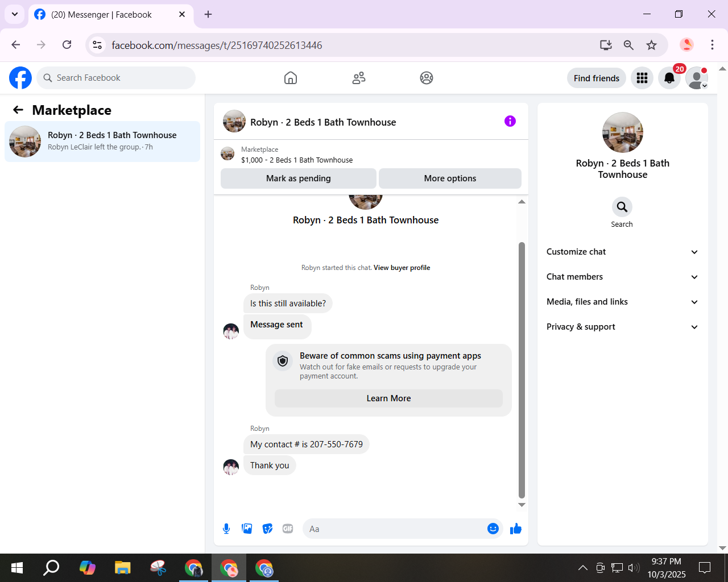Click the 'Thank you' message bubble
The width and height of the screenshot is (728, 582).
pos(270,465)
